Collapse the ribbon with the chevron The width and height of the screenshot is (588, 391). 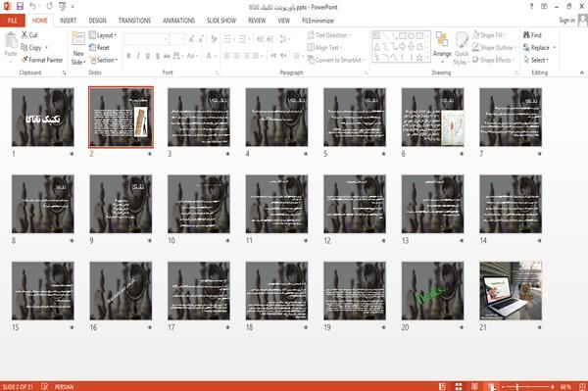(582, 73)
